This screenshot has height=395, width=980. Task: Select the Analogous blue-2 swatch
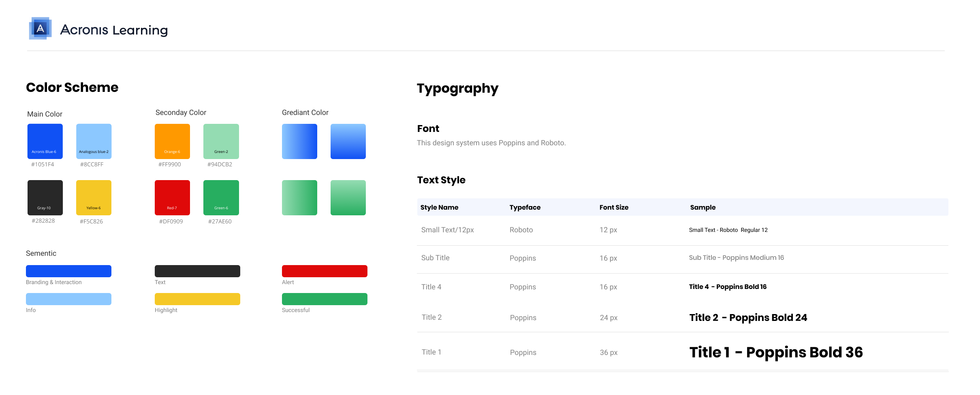94,141
